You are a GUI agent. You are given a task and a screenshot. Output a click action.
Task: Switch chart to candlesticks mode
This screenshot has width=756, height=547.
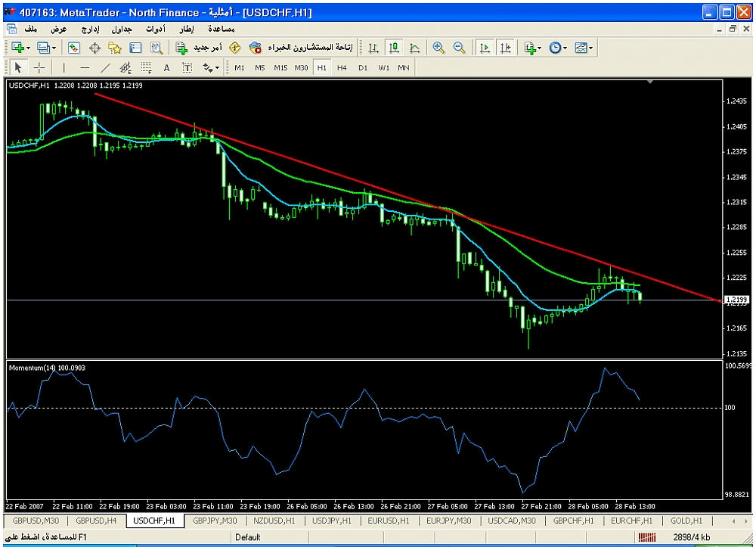pos(394,48)
